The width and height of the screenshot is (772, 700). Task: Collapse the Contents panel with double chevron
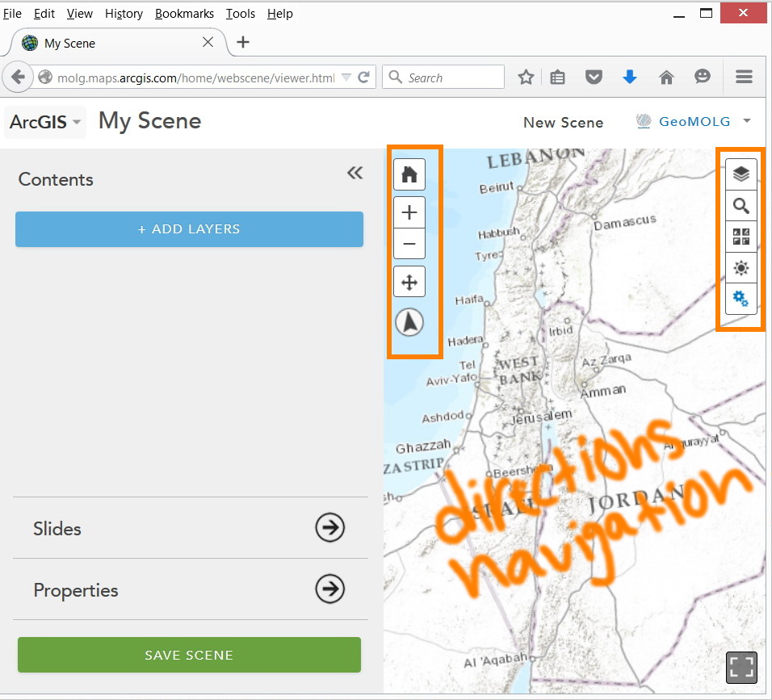[x=355, y=173]
